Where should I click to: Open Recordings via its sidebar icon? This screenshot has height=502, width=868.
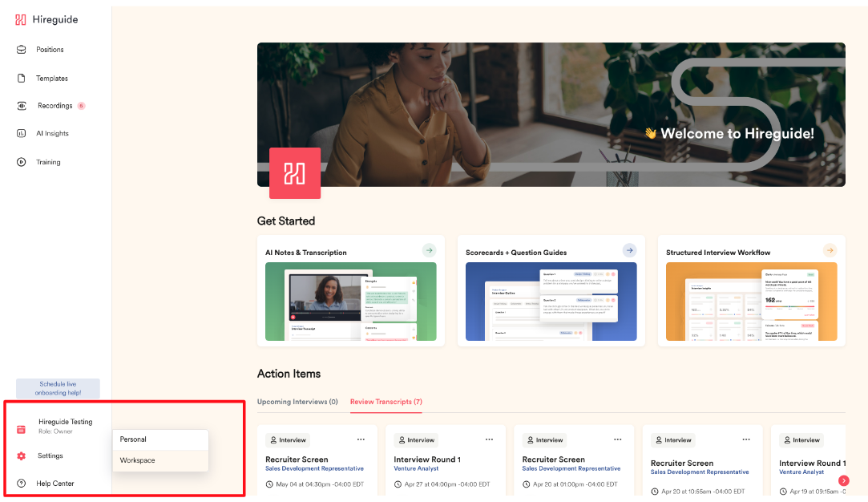[x=22, y=106]
